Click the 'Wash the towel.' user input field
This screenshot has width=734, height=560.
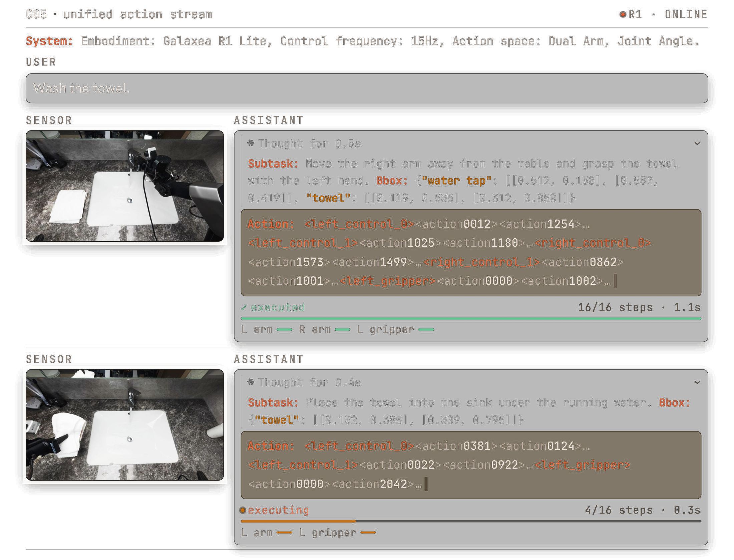pyautogui.click(x=367, y=88)
